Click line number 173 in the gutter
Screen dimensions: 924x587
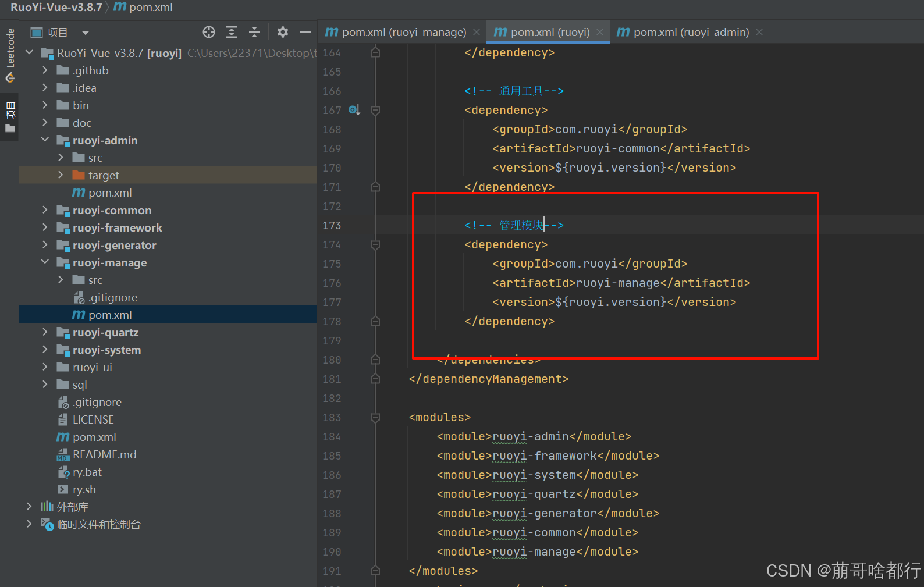(x=332, y=226)
